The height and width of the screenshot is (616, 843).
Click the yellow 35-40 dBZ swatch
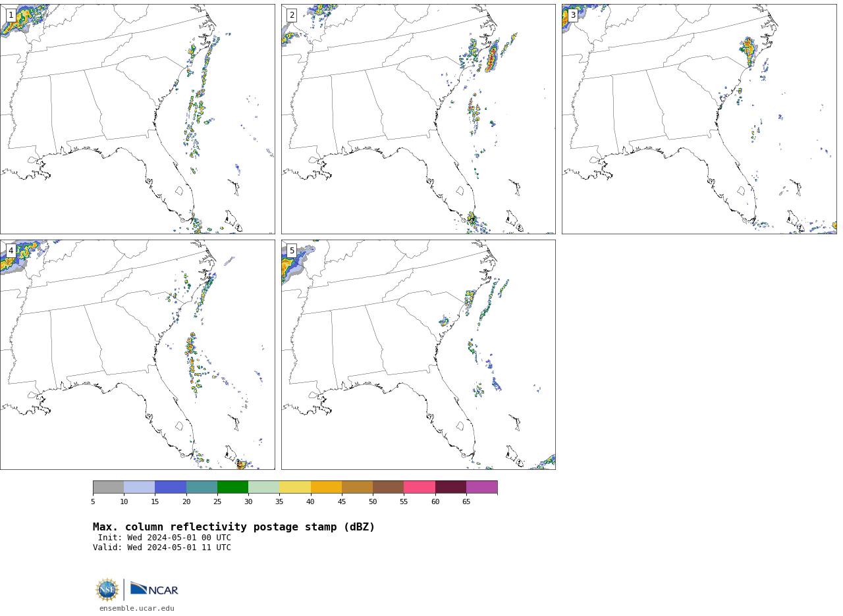(x=295, y=487)
